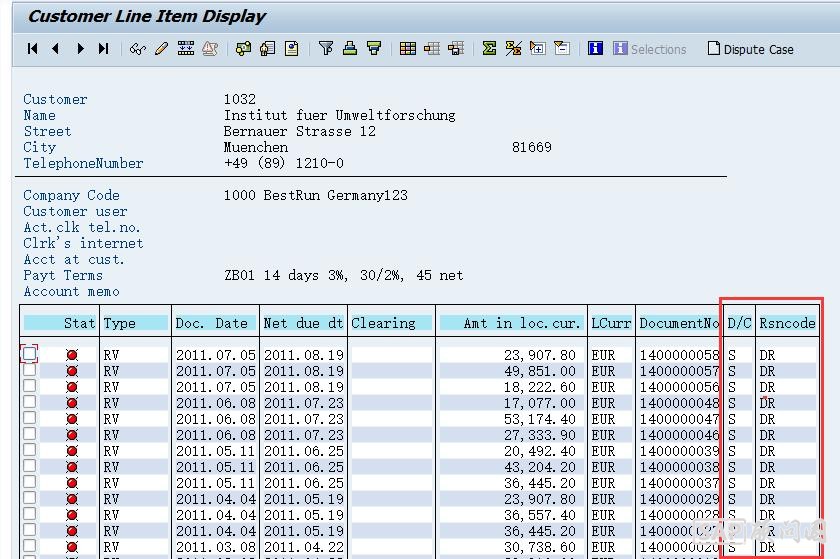Click the red status light in first row

(x=71, y=355)
